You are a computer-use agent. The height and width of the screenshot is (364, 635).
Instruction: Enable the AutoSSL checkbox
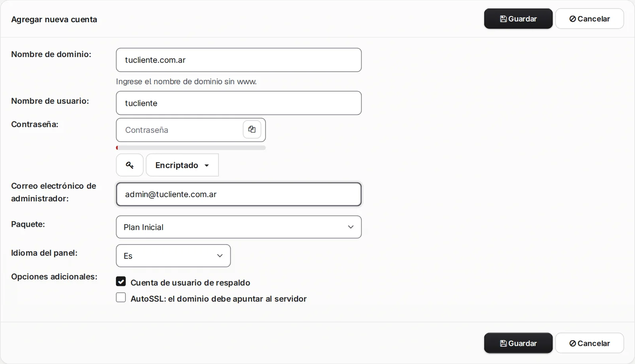[121, 297]
